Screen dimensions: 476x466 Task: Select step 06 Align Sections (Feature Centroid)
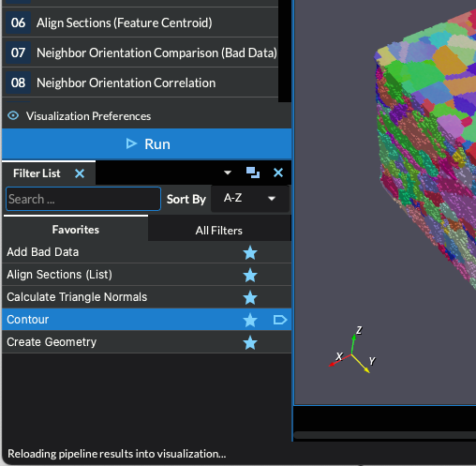(140, 23)
